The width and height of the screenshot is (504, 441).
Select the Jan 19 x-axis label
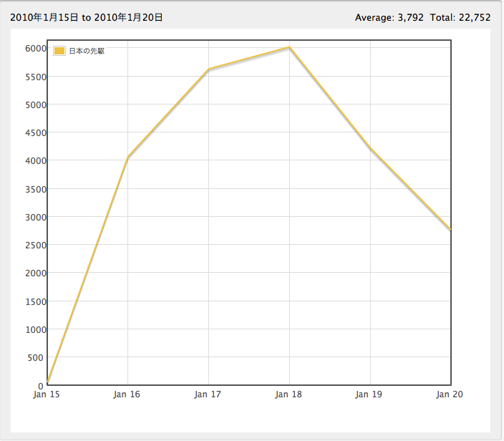tap(370, 394)
